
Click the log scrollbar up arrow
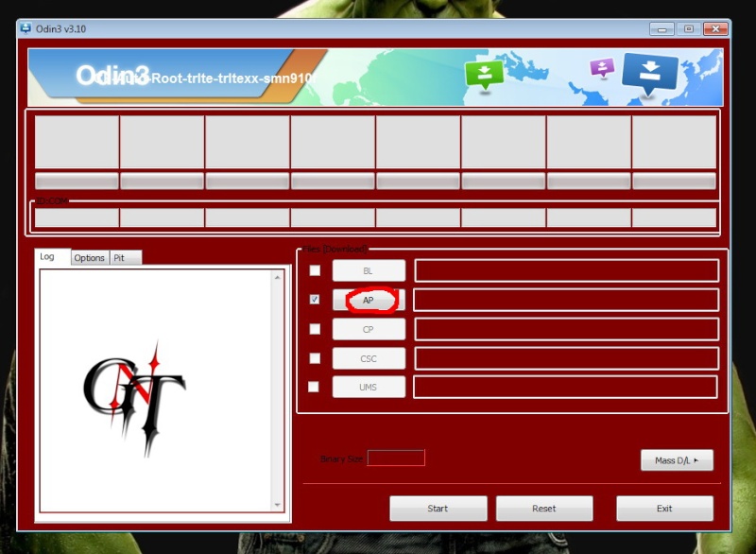coord(277,277)
